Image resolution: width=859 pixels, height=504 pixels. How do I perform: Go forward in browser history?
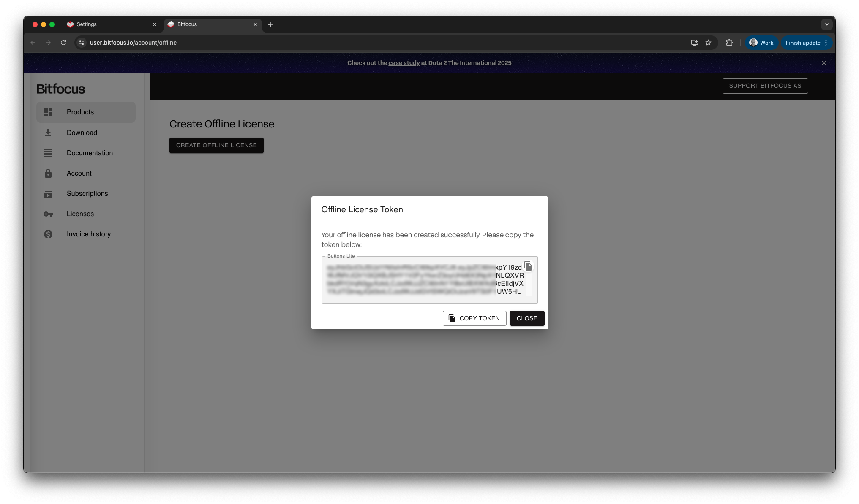[x=48, y=43]
